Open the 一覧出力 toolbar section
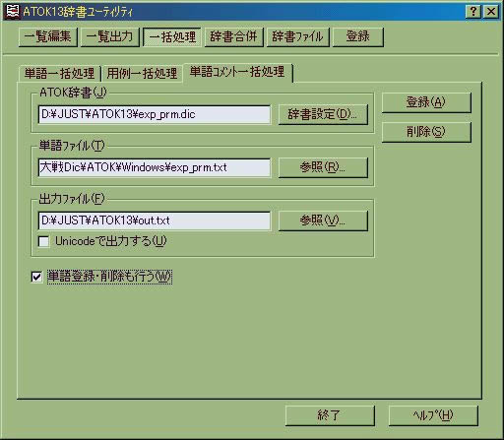The width and height of the screenshot is (504, 440). click(110, 36)
